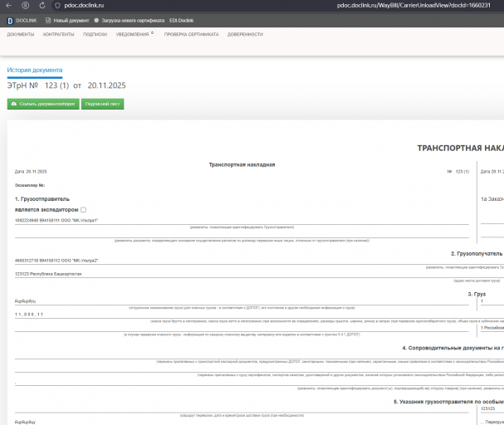Click the ООО "МК-Ультра1" shipper line

click(56, 220)
